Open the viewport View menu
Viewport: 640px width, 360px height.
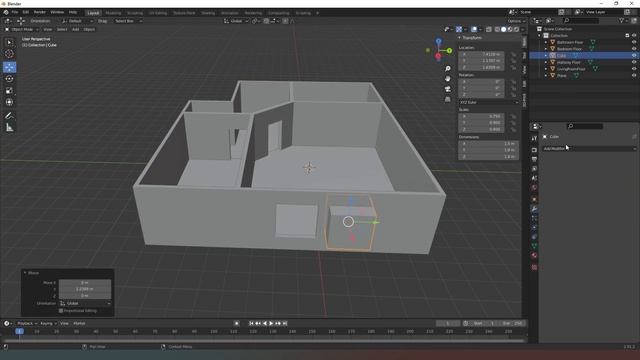click(x=48, y=29)
